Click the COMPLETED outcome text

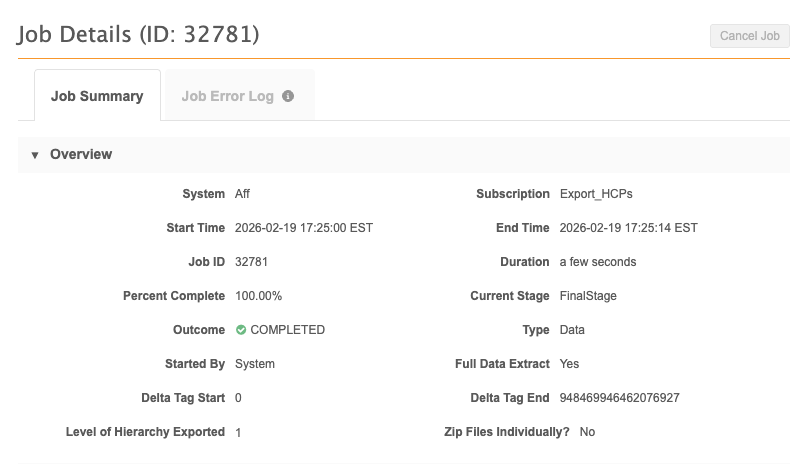pyautogui.click(x=287, y=330)
